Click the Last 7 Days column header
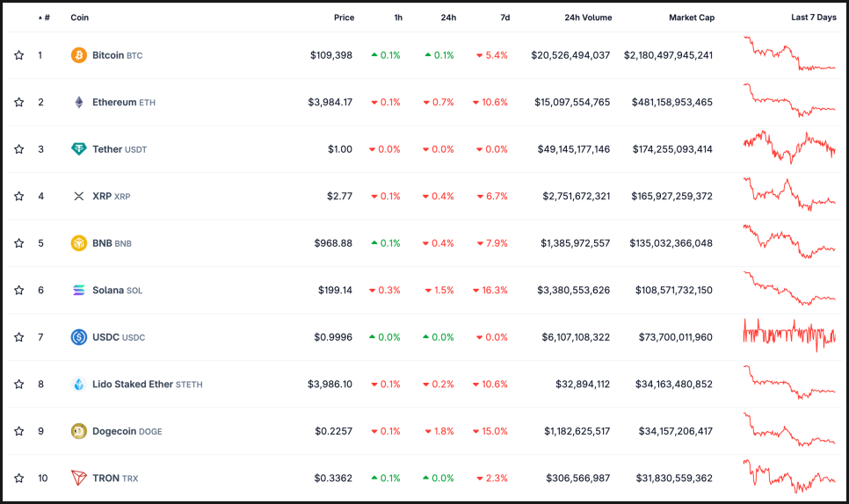The height and width of the screenshot is (504, 849). coord(813,18)
